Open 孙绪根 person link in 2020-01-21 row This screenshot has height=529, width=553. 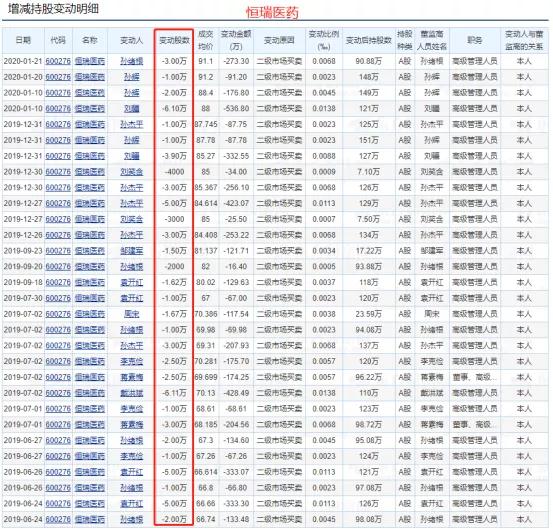(x=132, y=61)
